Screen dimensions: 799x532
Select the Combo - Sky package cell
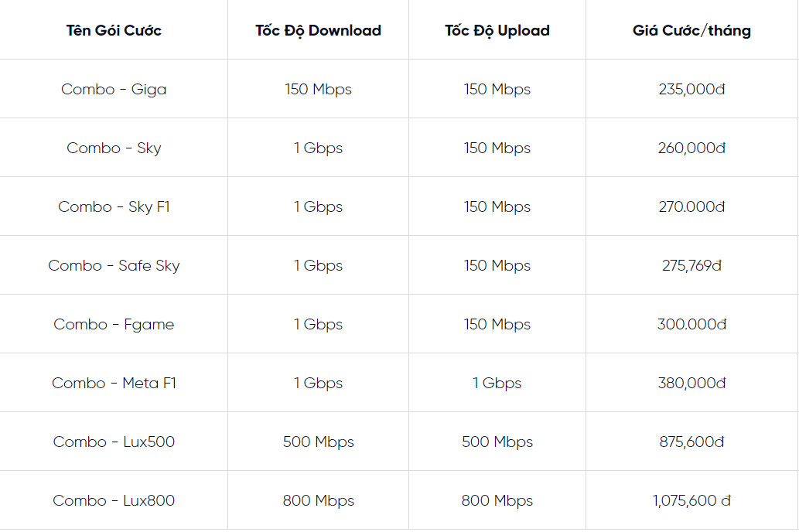(114, 148)
